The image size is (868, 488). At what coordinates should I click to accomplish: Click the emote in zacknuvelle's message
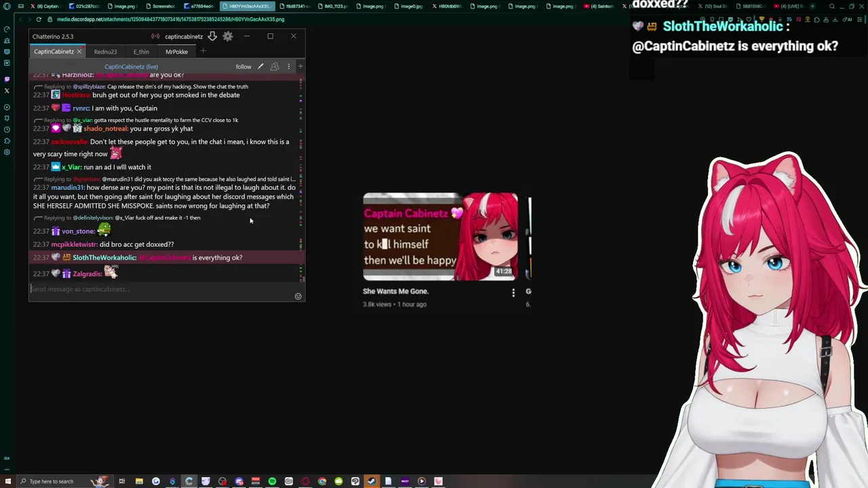click(116, 154)
